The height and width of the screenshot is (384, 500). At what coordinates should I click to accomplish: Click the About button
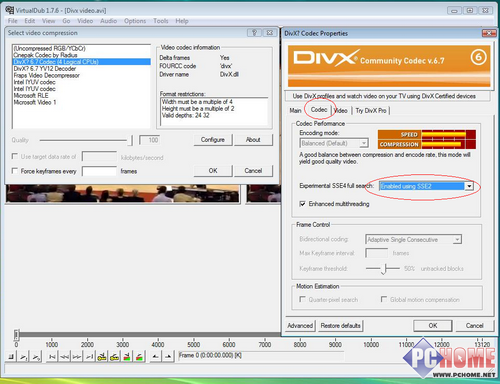(x=253, y=140)
